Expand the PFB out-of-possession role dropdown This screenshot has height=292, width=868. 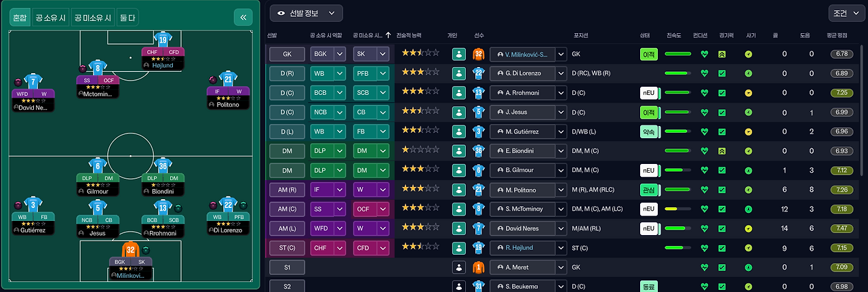point(382,73)
